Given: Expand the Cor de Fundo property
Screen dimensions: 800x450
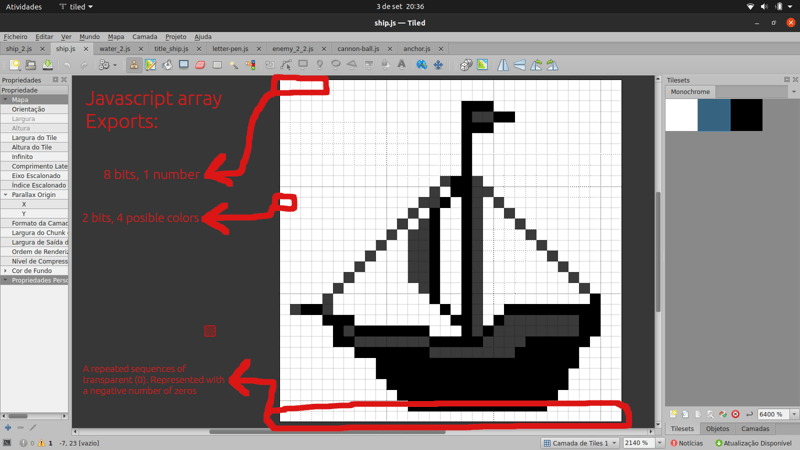Looking at the screenshot, I should click(x=5, y=271).
